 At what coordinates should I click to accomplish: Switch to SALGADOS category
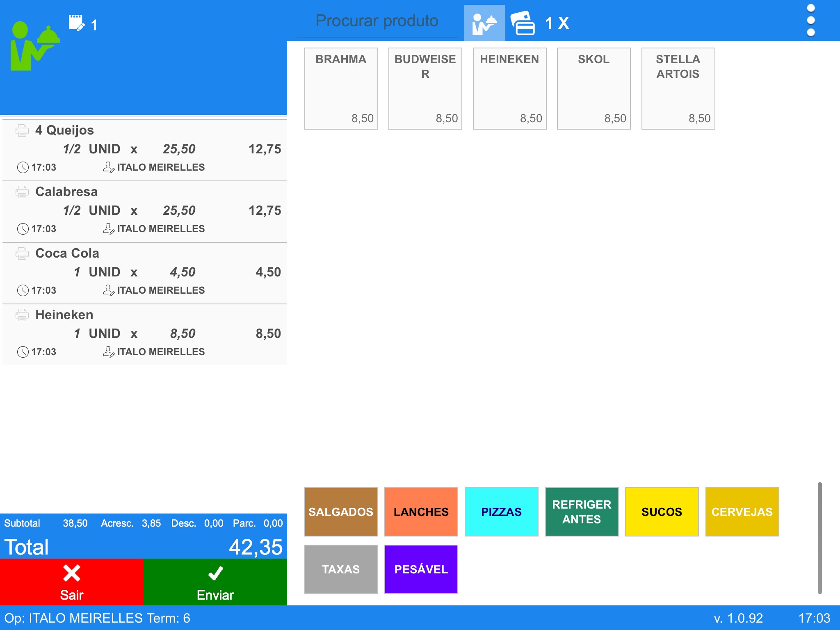click(341, 512)
